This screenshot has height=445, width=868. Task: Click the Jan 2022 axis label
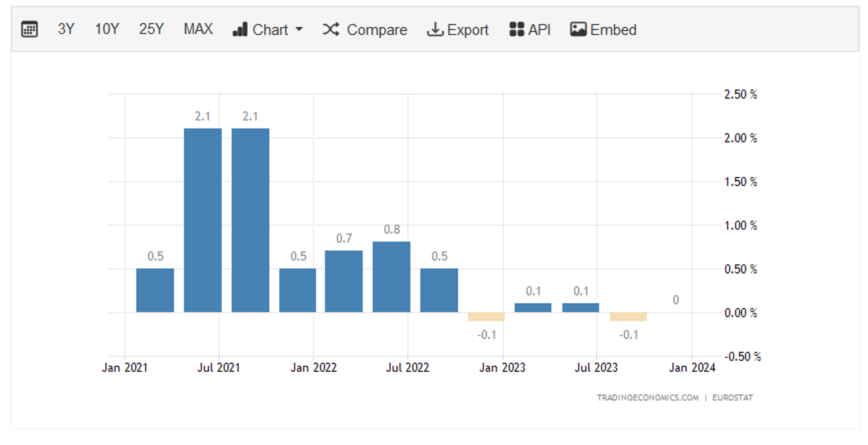(x=314, y=368)
